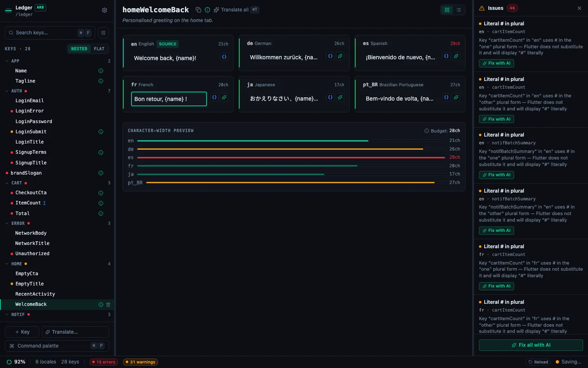This screenshot has width=588, height=368.
Task: Switch the key list to Flat view
Action: pos(99,49)
